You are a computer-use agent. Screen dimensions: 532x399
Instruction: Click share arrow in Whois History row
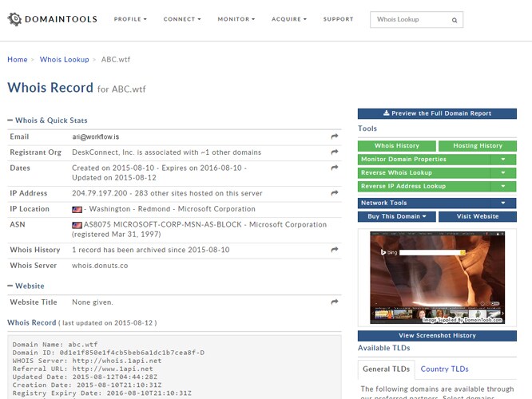point(335,250)
